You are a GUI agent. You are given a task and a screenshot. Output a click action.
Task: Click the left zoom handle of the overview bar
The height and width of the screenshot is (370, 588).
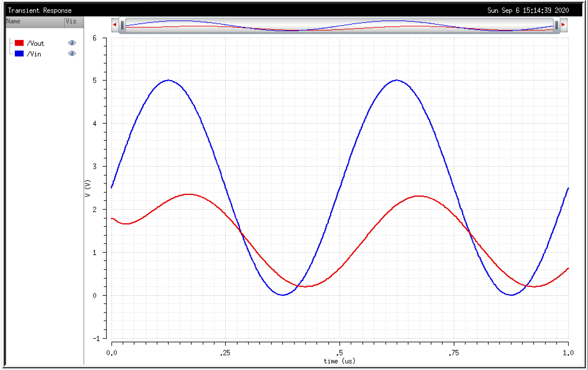123,25
